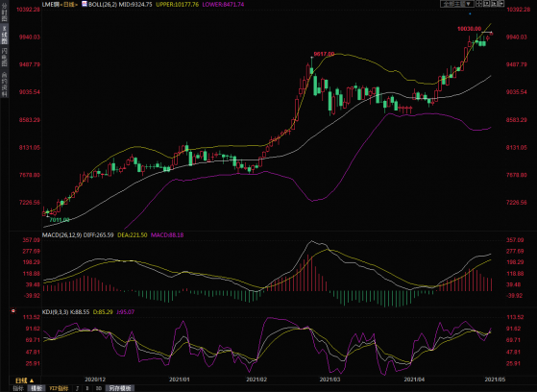Click the J button in bottom bar
This screenshot has height=392, width=537.
click(77, 388)
